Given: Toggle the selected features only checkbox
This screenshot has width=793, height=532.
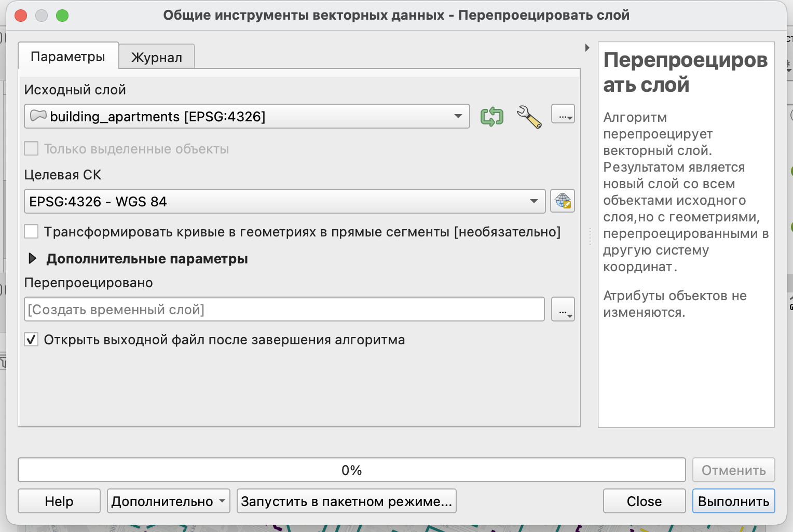Looking at the screenshot, I should point(32,149).
